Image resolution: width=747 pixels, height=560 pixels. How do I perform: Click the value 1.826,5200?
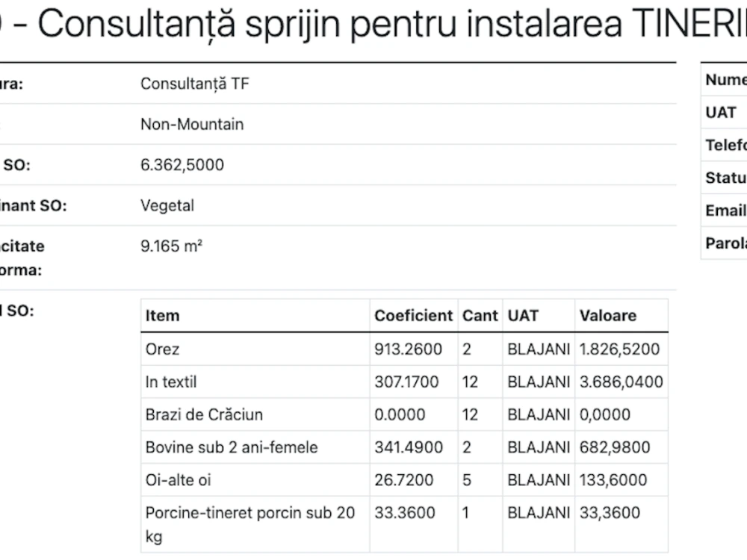(x=619, y=349)
